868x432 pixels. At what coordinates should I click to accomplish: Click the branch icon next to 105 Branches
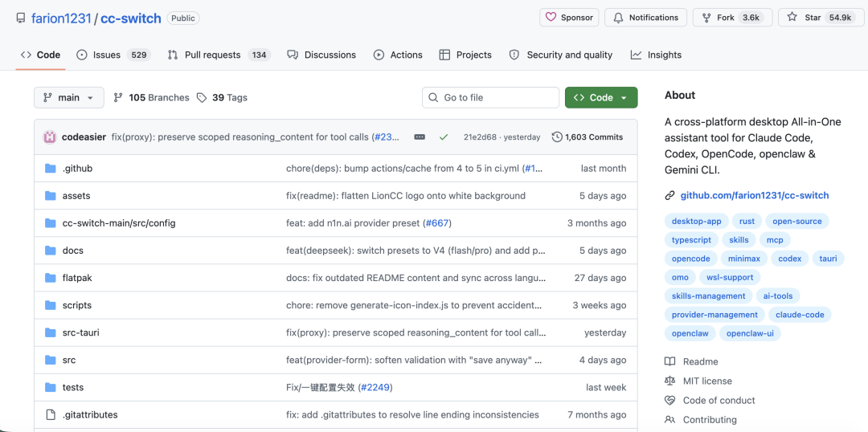(x=118, y=97)
